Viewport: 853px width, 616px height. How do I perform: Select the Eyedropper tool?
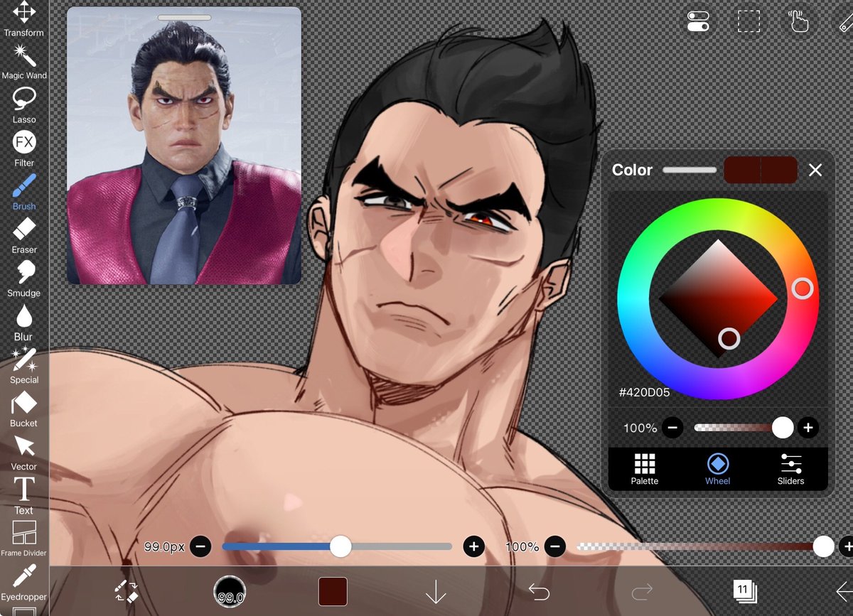click(x=23, y=584)
